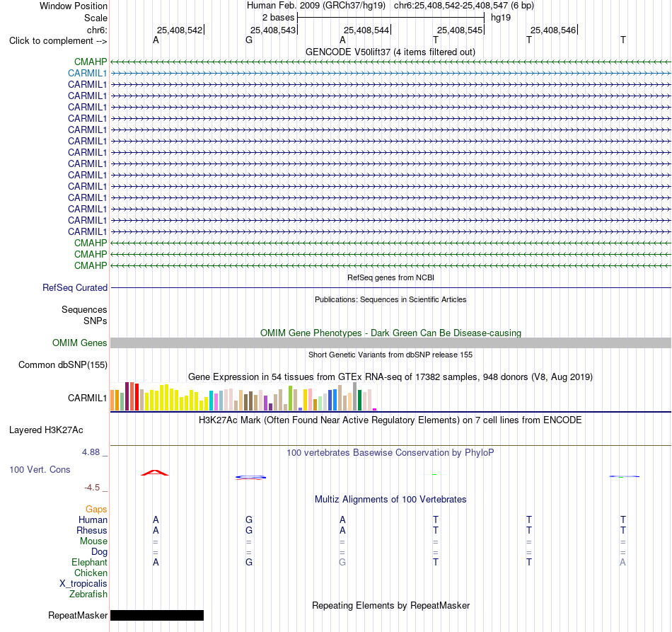Click the Layered H3K27Ac label
This screenshot has width=672, height=632.
pos(46,430)
